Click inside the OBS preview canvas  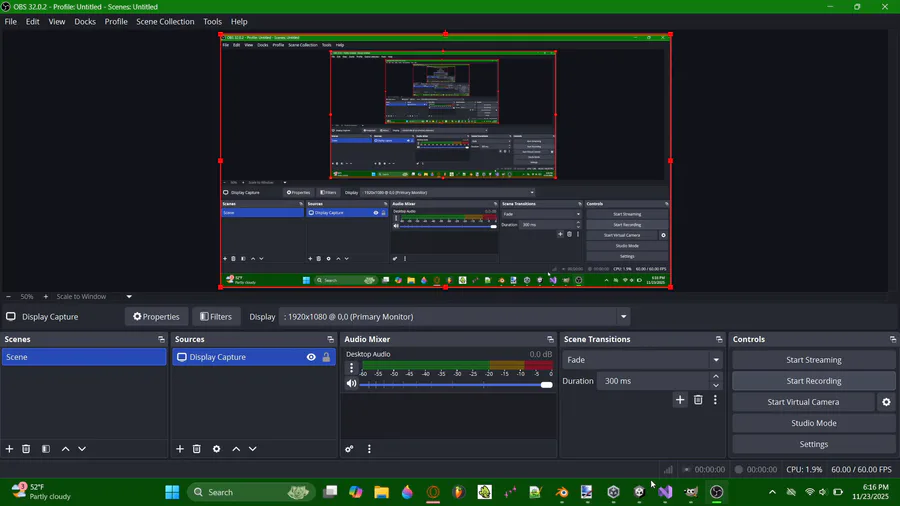coord(445,161)
